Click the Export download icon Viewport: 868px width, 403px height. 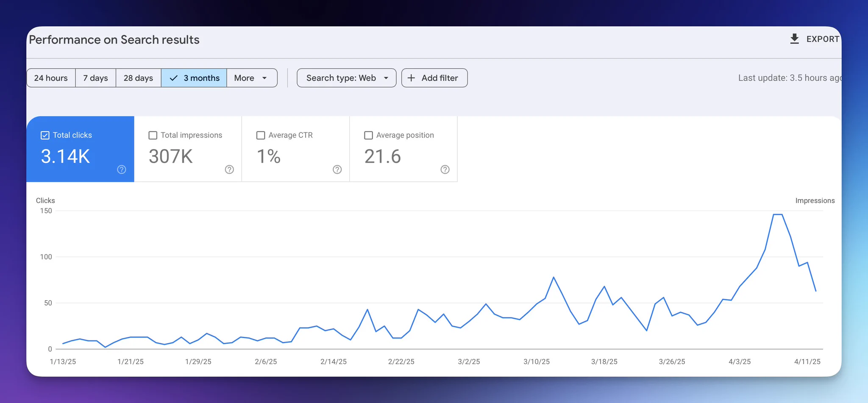click(x=795, y=39)
